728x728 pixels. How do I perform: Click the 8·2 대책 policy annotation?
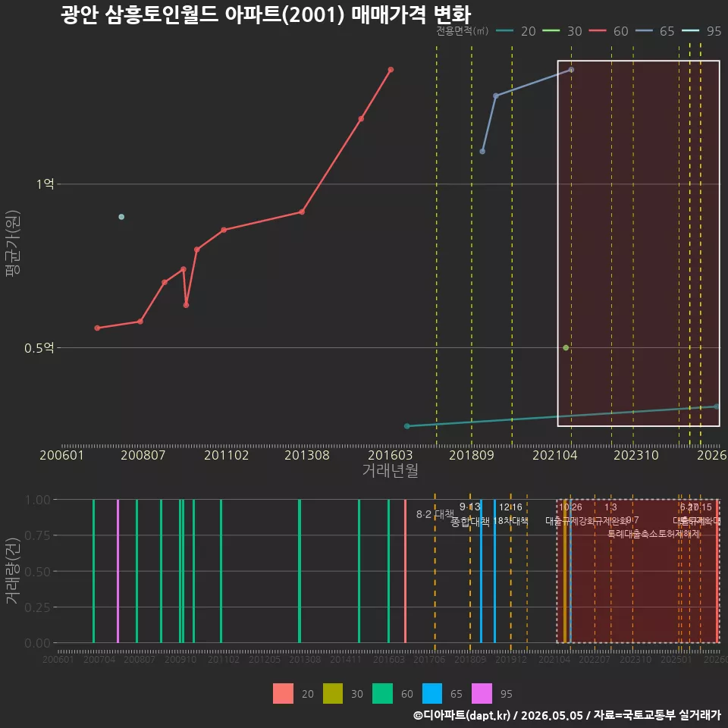point(435,514)
